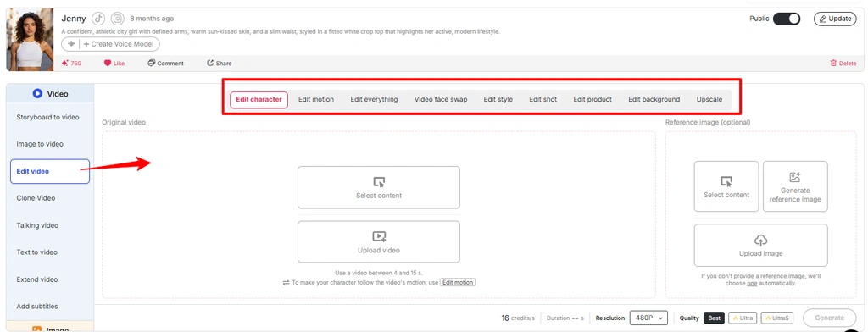Switch to Edit product tab
Image resolution: width=868 pixels, height=332 pixels.
coord(593,100)
